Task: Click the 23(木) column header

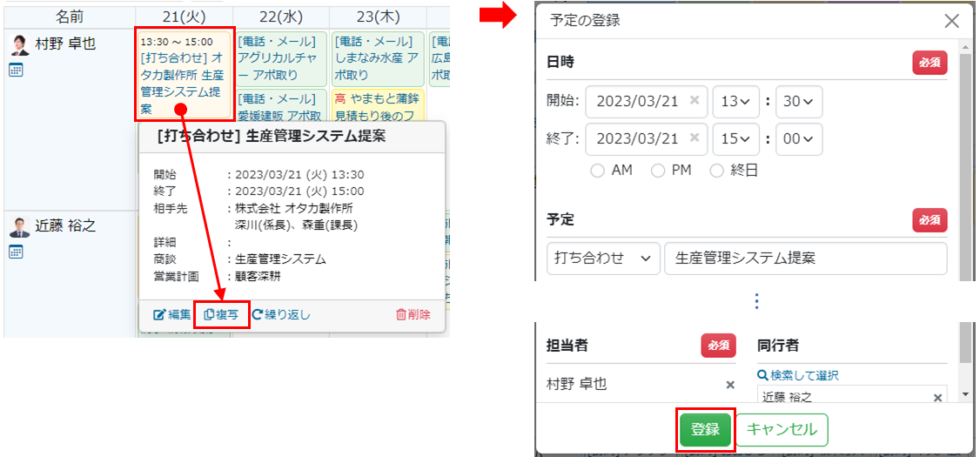Action: 378,17
